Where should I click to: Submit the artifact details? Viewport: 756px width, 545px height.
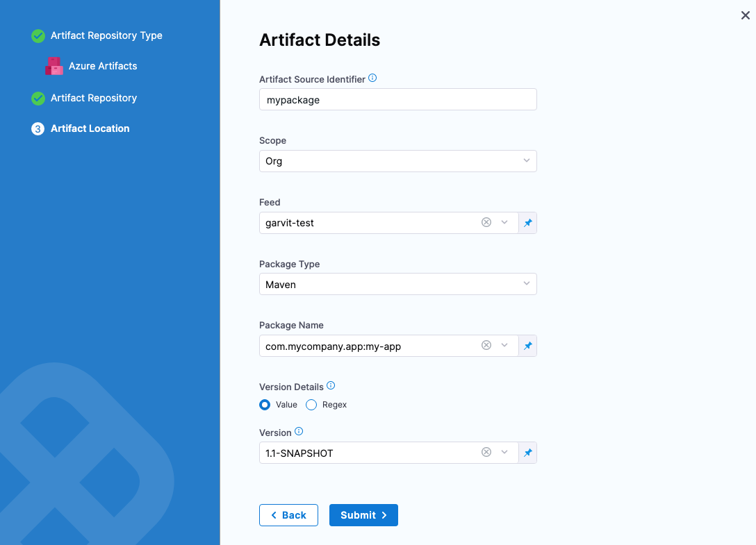coord(363,515)
